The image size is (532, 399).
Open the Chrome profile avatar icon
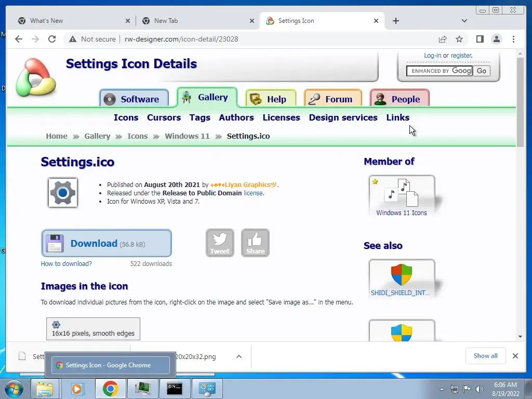[x=496, y=39]
